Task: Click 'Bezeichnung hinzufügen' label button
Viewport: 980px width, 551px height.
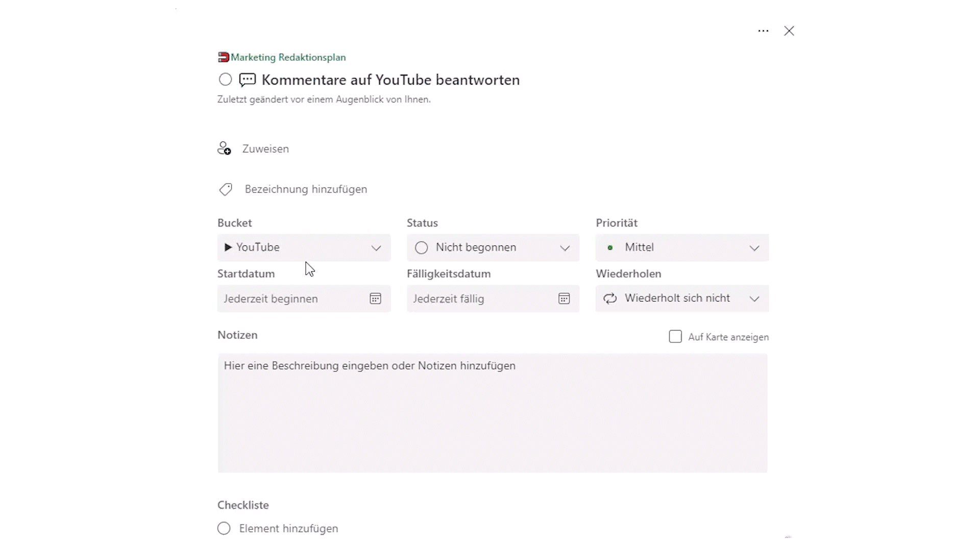Action: pos(306,189)
